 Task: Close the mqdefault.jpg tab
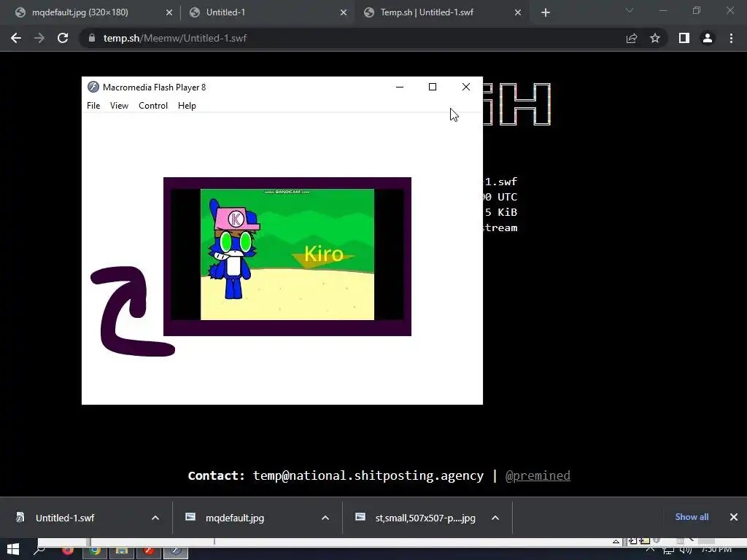pyautogui.click(x=169, y=12)
